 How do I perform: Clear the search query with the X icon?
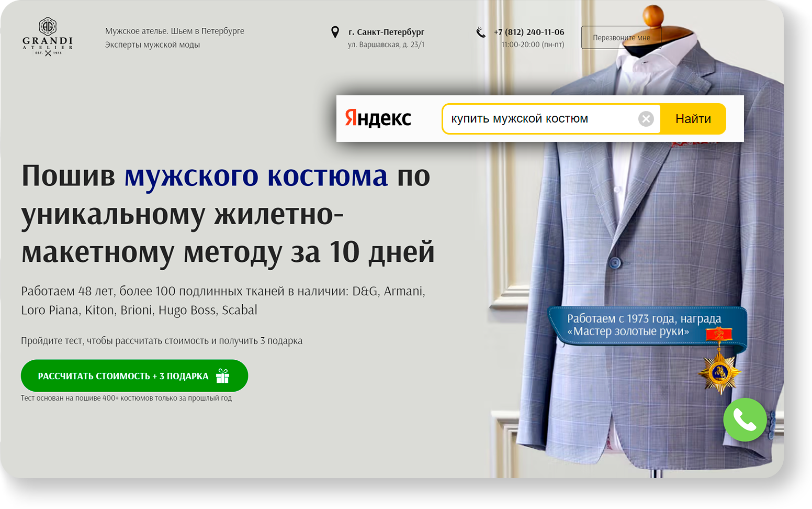tap(646, 118)
